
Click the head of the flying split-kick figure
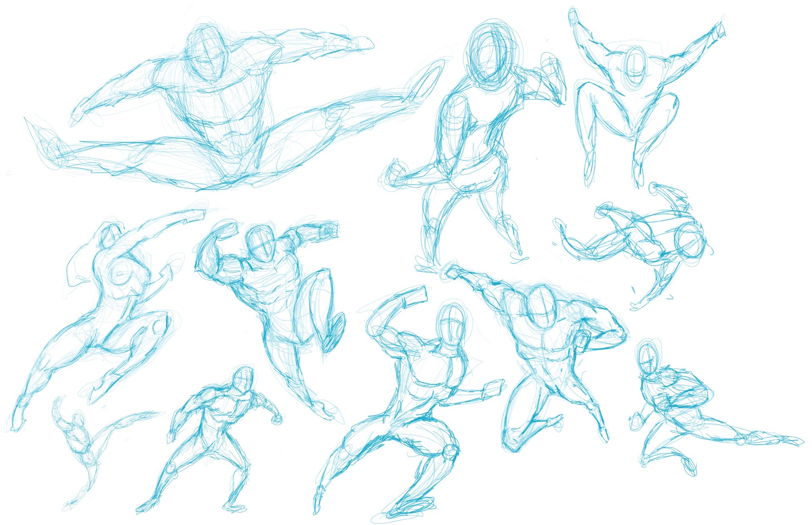click(206, 53)
